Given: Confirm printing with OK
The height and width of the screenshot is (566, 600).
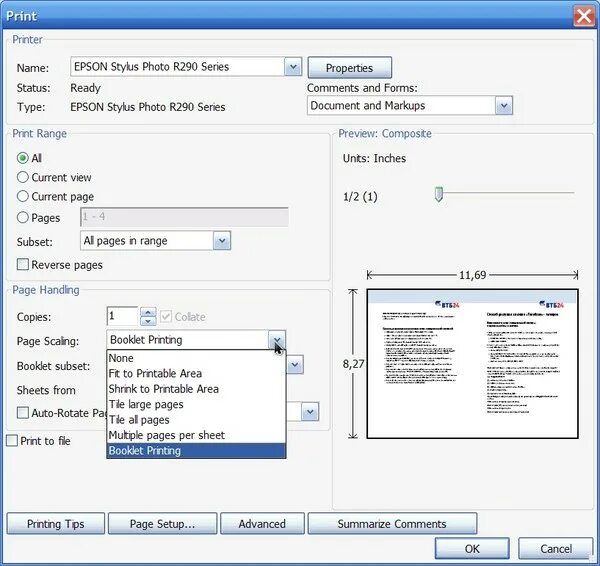Looking at the screenshot, I should pos(472,549).
